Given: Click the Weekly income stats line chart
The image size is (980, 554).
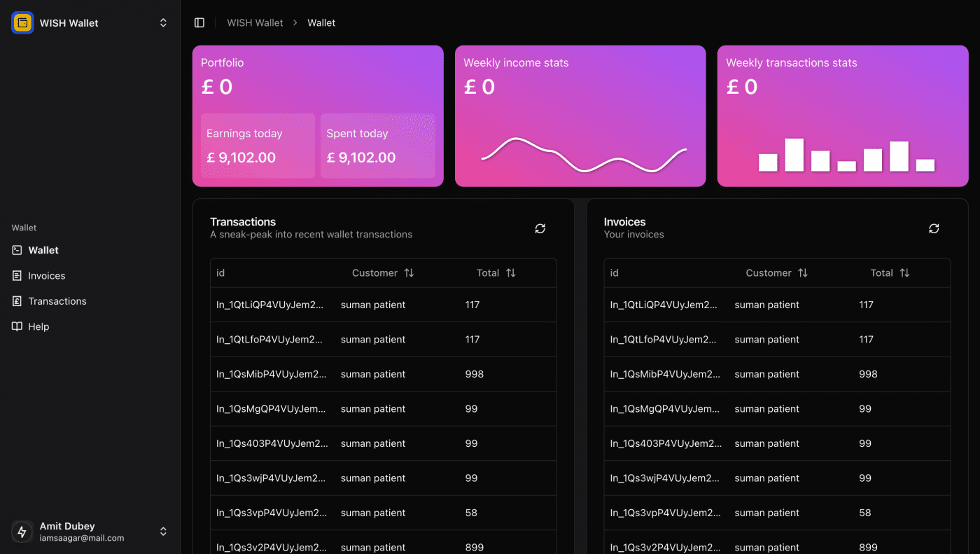Looking at the screenshot, I should (583, 155).
